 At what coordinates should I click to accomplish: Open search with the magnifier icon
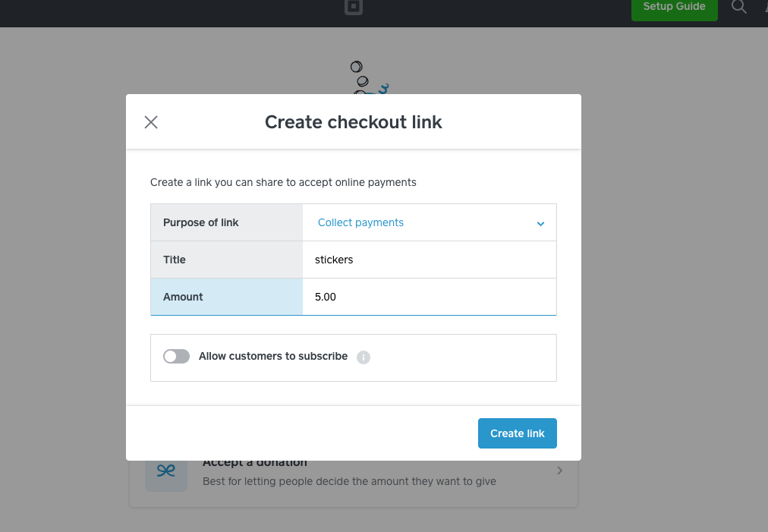tap(738, 6)
